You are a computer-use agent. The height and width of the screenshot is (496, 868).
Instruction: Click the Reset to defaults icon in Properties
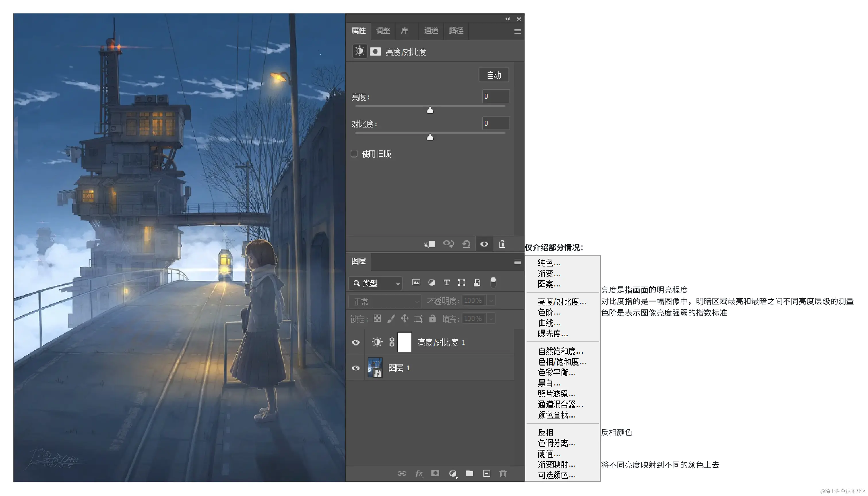pyautogui.click(x=466, y=244)
